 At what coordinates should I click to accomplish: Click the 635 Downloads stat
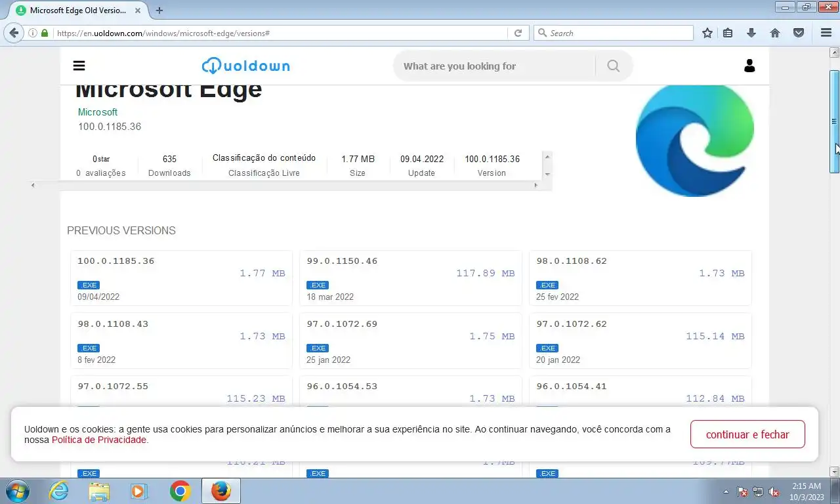[x=169, y=165]
